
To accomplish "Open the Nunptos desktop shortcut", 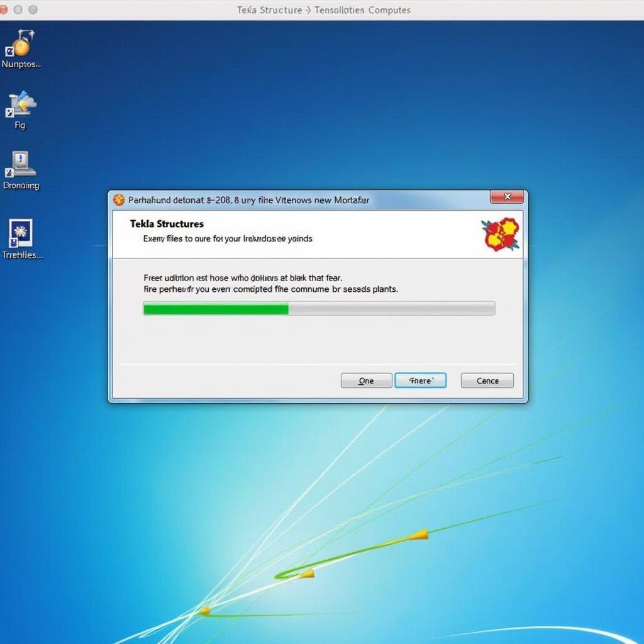I will click(x=21, y=48).
